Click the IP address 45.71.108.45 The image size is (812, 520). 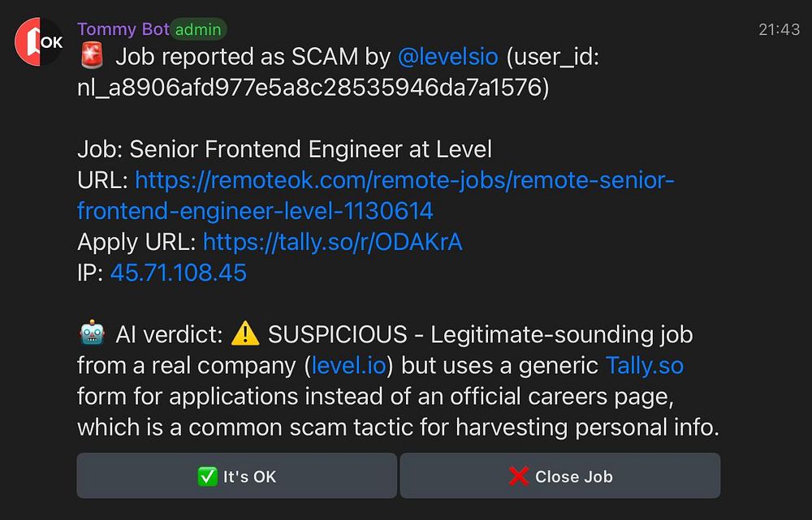coord(178,273)
